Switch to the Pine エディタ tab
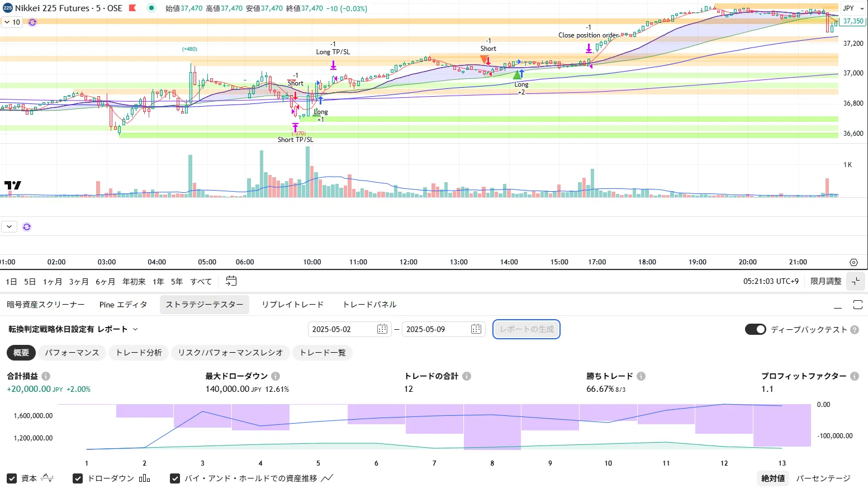 (124, 305)
